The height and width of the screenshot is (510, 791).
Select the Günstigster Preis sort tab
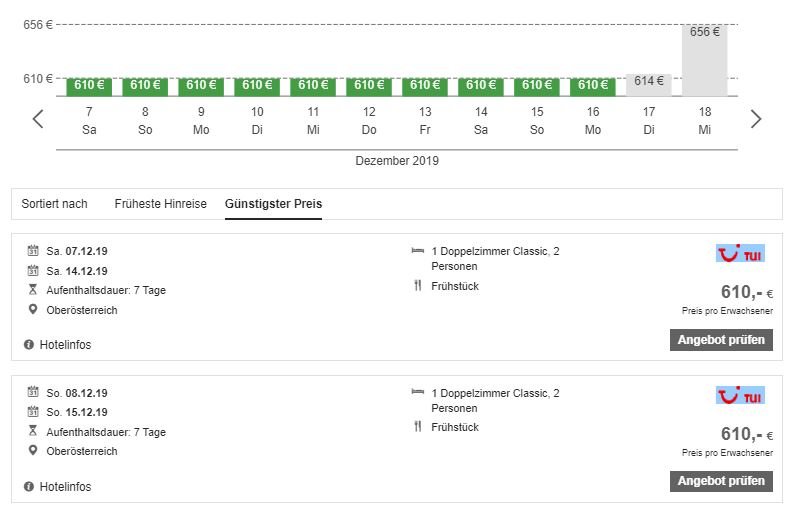pyautogui.click(x=273, y=204)
